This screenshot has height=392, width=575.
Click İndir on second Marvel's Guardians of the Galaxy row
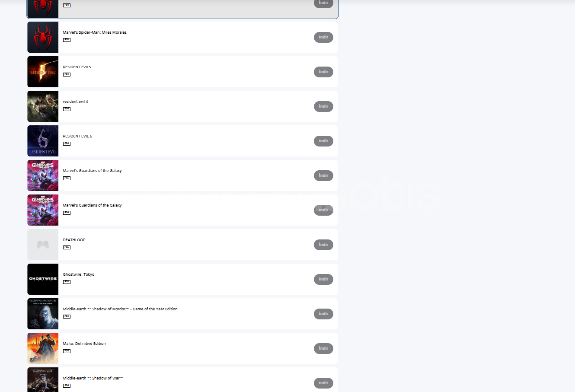tap(323, 210)
